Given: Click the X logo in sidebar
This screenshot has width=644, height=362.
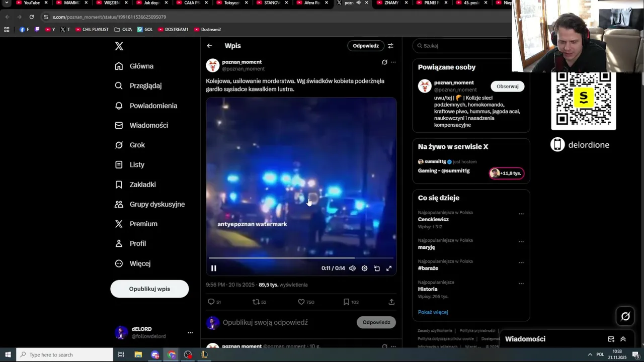Looking at the screenshot, I should click(119, 46).
